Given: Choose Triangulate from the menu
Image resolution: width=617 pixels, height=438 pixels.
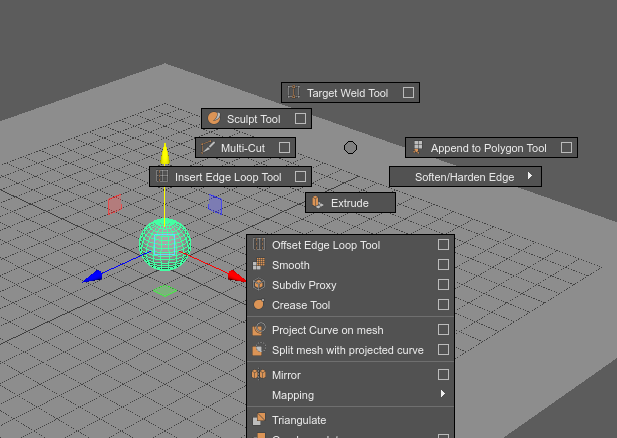Looking at the screenshot, I should (x=299, y=420).
